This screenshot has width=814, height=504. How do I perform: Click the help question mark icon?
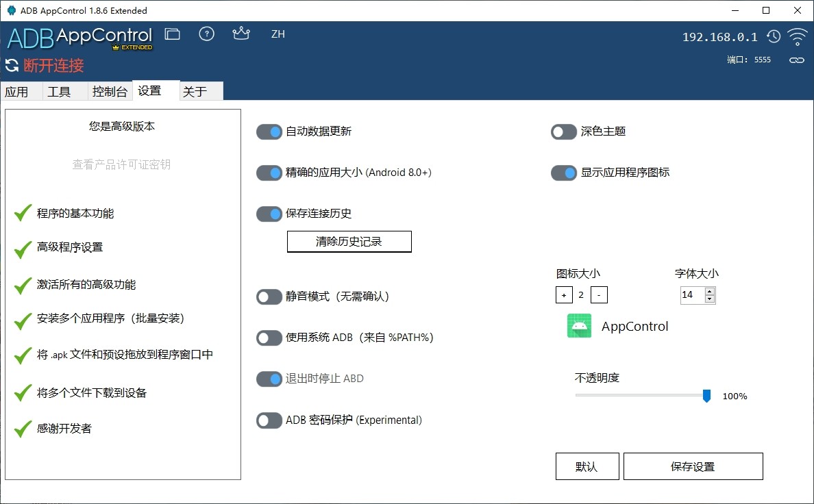click(206, 34)
